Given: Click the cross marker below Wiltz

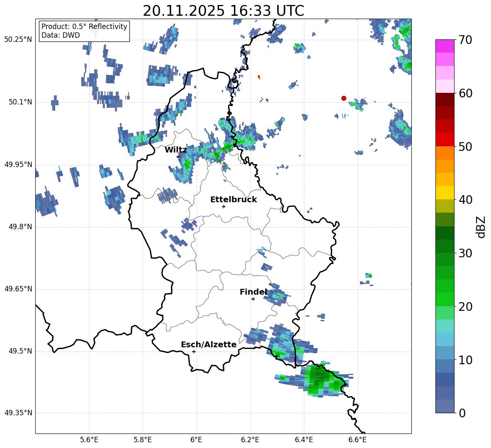Looking at the screenshot, I should click(x=178, y=157).
